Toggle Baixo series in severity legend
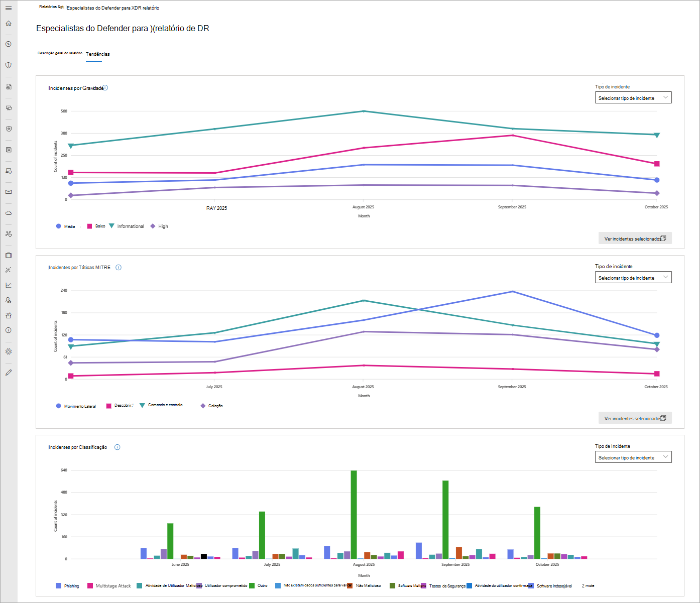 point(96,226)
